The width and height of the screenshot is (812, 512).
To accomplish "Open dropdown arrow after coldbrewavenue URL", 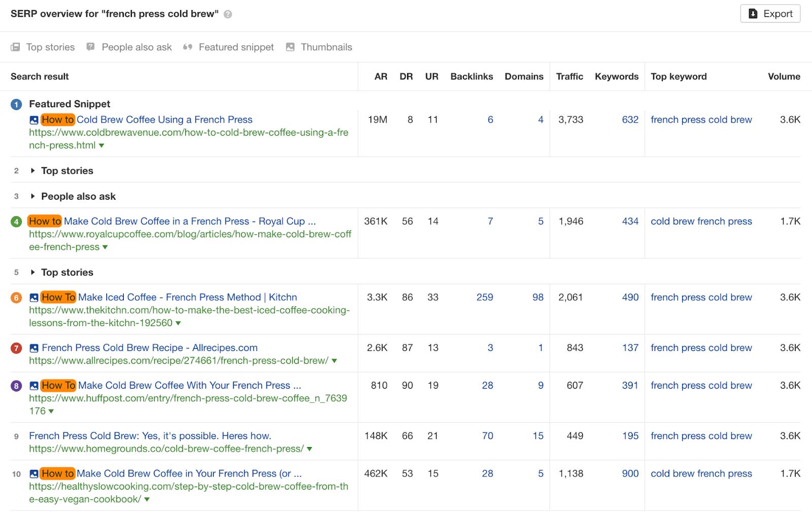I will pyautogui.click(x=101, y=146).
